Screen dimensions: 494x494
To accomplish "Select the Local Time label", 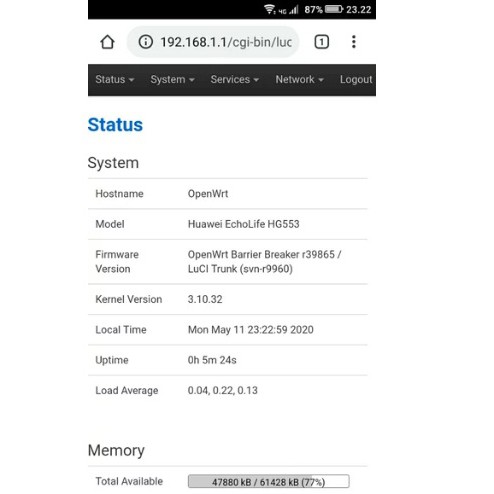I will pos(121,330).
